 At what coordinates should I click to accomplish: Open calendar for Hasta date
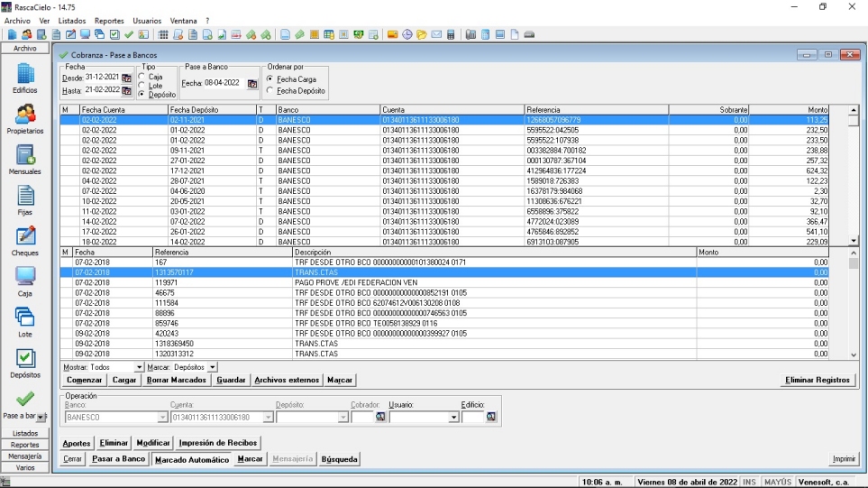(126, 90)
